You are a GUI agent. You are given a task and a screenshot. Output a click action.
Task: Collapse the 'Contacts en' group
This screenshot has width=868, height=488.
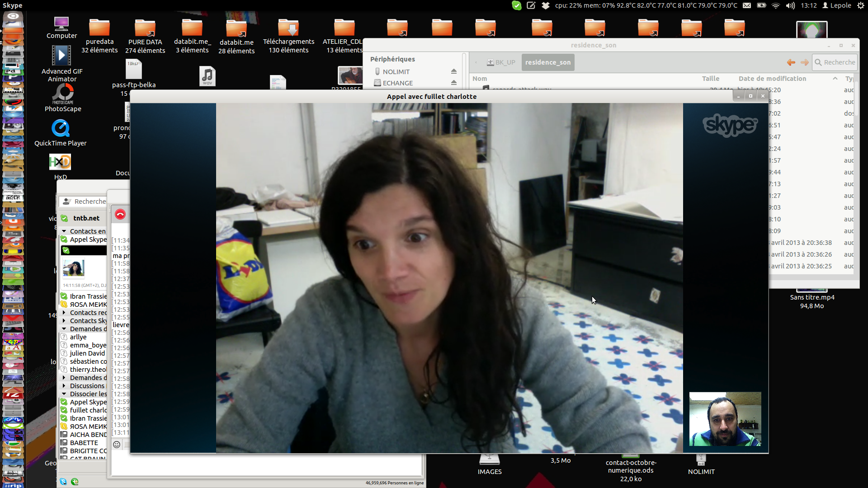pyautogui.click(x=64, y=231)
